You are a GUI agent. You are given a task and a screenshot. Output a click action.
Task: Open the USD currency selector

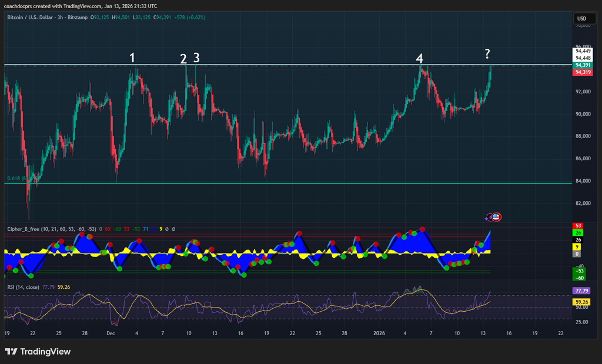pyautogui.click(x=581, y=19)
